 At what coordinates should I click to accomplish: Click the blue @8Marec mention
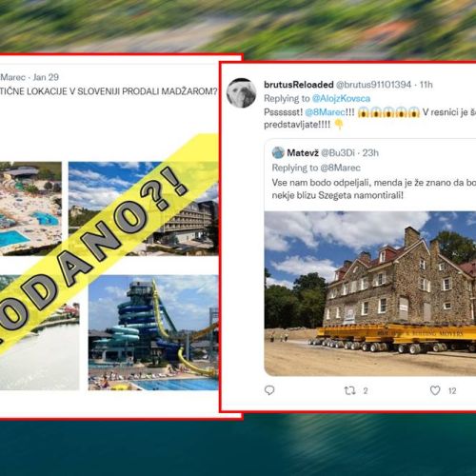pyautogui.click(x=326, y=112)
